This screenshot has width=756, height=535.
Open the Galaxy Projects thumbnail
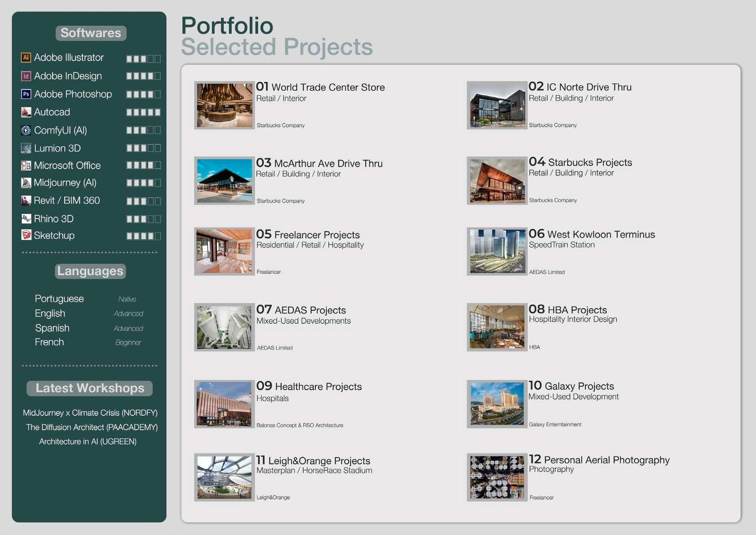point(497,404)
